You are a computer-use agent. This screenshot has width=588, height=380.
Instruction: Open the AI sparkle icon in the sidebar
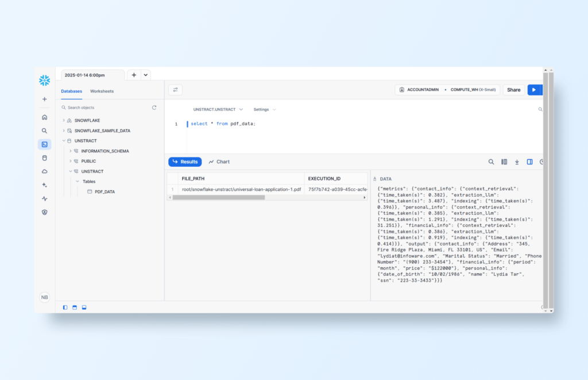point(44,185)
